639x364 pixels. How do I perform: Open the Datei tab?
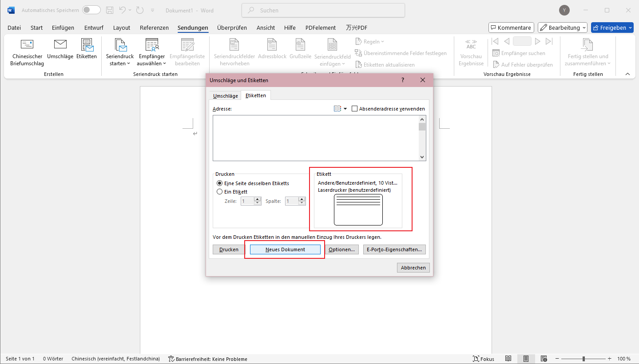pyautogui.click(x=14, y=28)
